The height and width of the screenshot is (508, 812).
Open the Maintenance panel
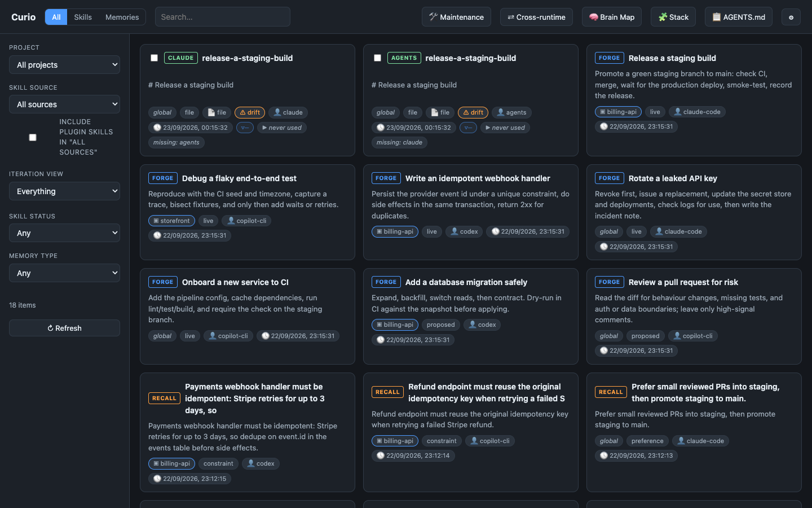tap(456, 17)
